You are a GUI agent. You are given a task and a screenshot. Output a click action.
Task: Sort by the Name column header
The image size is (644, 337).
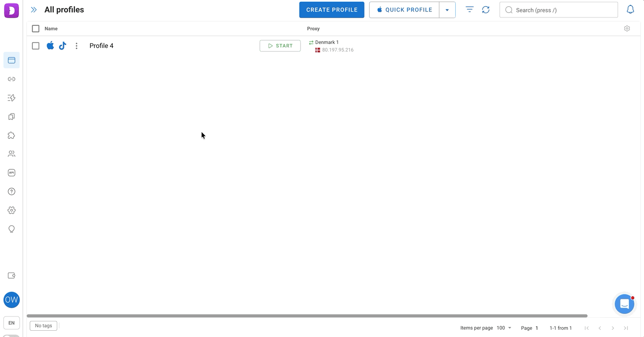(51, 29)
